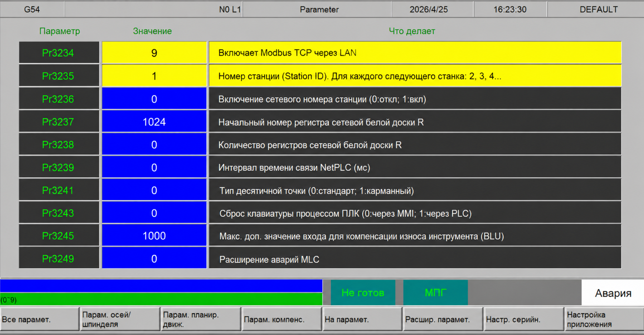Select the Pr3237 value showing 1024
644x335 pixels.
pos(154,121)
